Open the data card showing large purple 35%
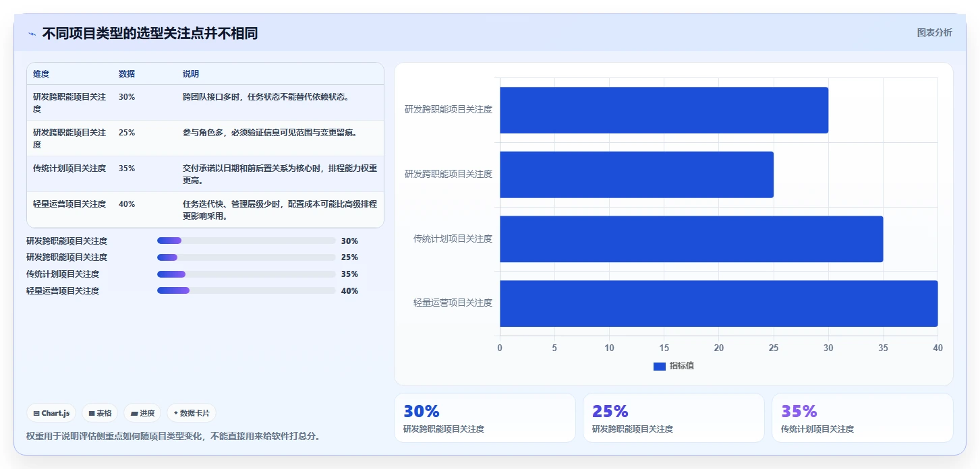Image resolution: width=980 pixels, height=469 pixels. point(863,418)
